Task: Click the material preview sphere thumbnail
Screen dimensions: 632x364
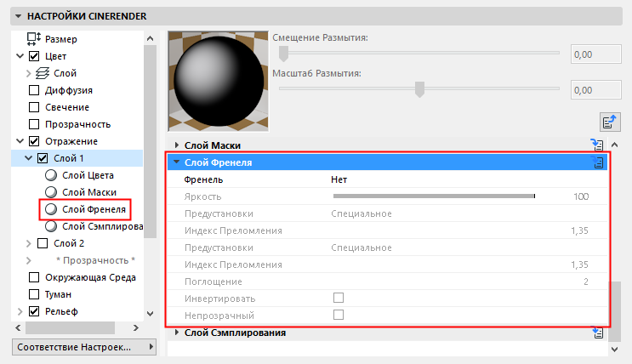Action: pyautogui.click(x=218, y=82)
